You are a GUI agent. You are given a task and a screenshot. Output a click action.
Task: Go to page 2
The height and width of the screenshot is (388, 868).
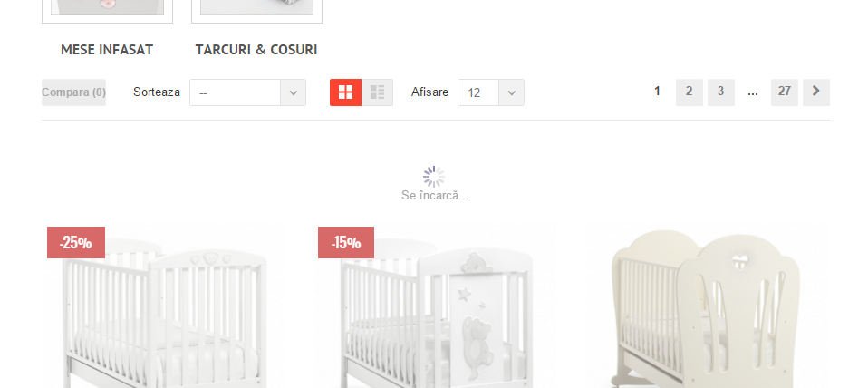click(x=690, y=92)
